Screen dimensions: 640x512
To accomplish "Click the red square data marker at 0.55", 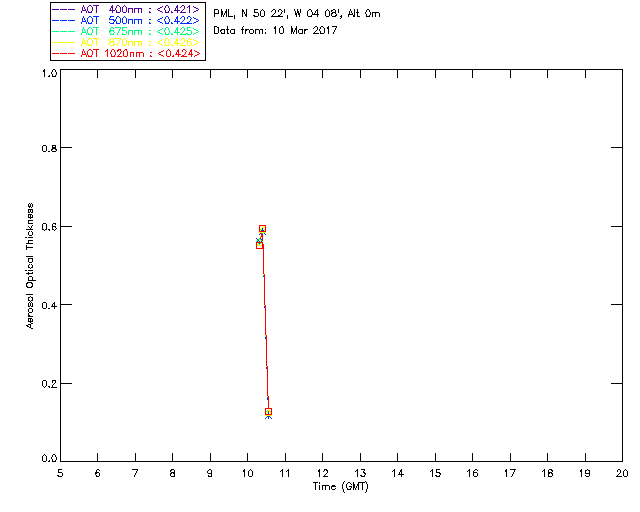I will pyautogui.click(x=259, y=245).
